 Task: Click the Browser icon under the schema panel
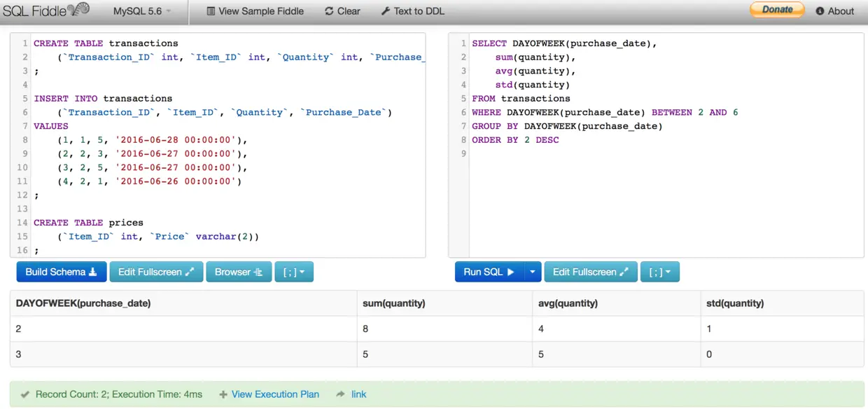pos(257,272)
